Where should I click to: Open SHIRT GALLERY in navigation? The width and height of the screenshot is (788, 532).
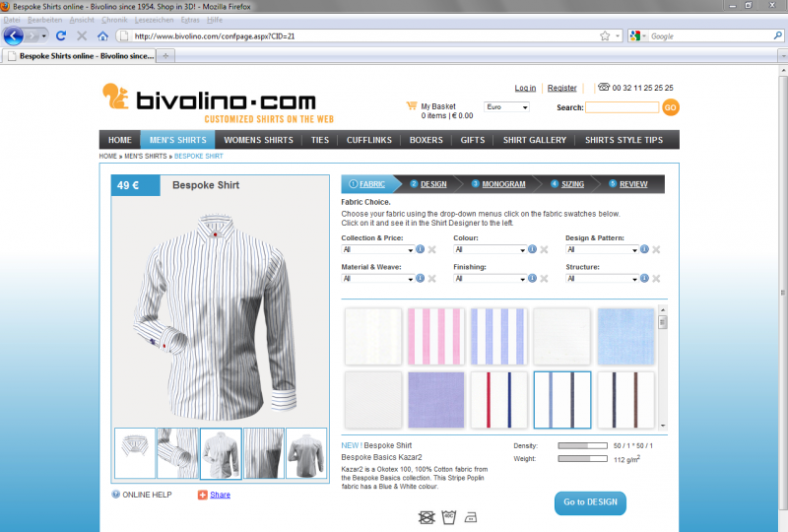(x=535, y=140)
